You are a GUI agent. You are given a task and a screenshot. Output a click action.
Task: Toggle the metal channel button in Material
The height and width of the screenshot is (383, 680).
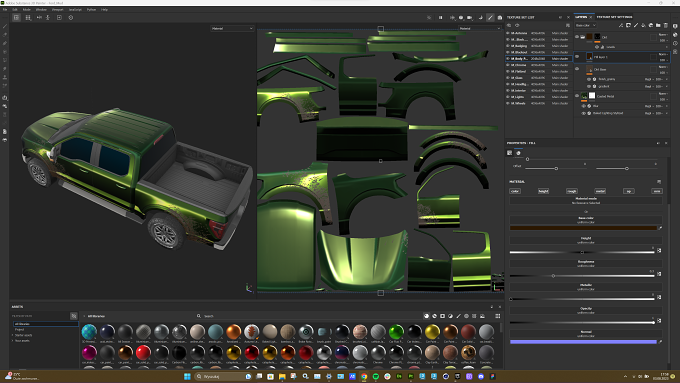(x=600, y=191)
